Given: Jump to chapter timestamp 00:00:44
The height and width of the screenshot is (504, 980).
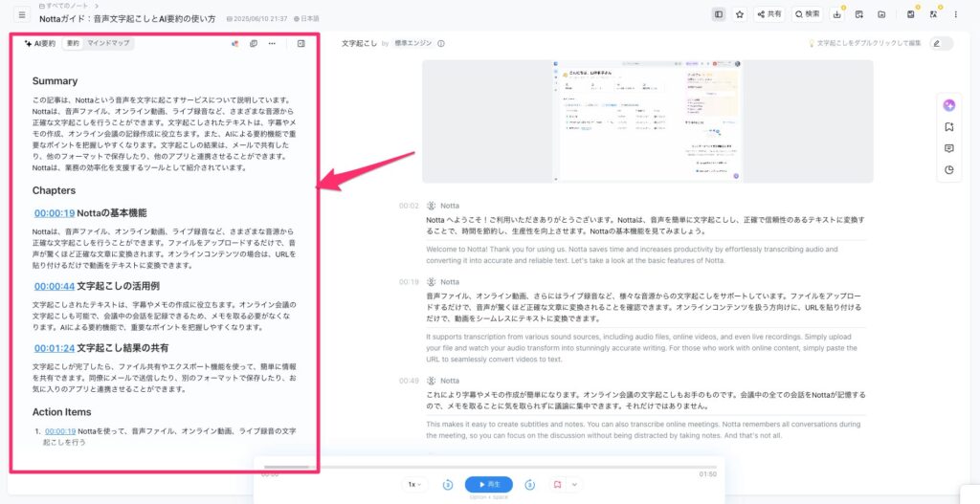Looking at the screenshot, I should pyautogui.click(x=55, y=286).
